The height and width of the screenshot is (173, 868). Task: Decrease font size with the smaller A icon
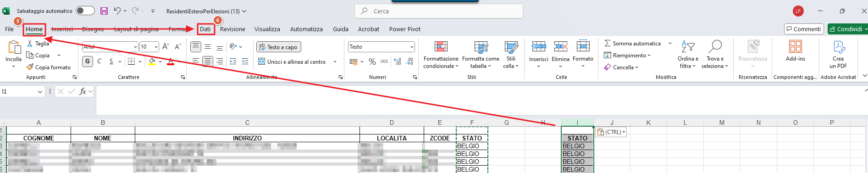pos(178,47)
